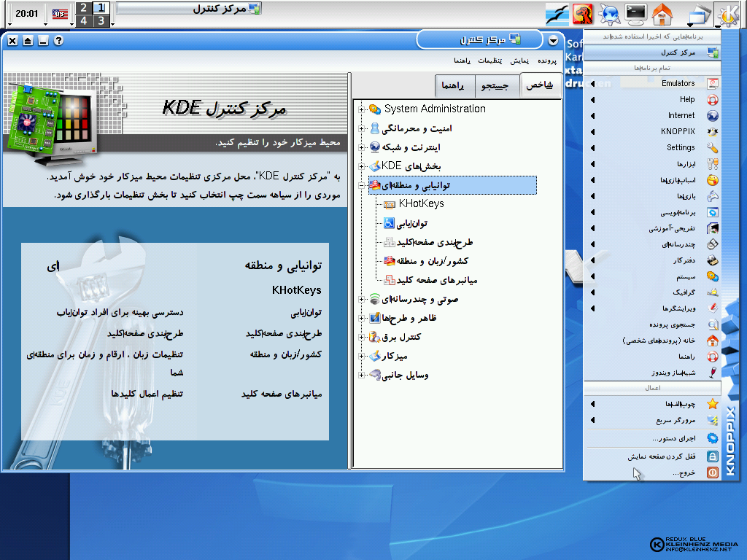Viewport: 747px width, 560px height.
Task: Click the System Administration tree icon
Action: point(375,109)
